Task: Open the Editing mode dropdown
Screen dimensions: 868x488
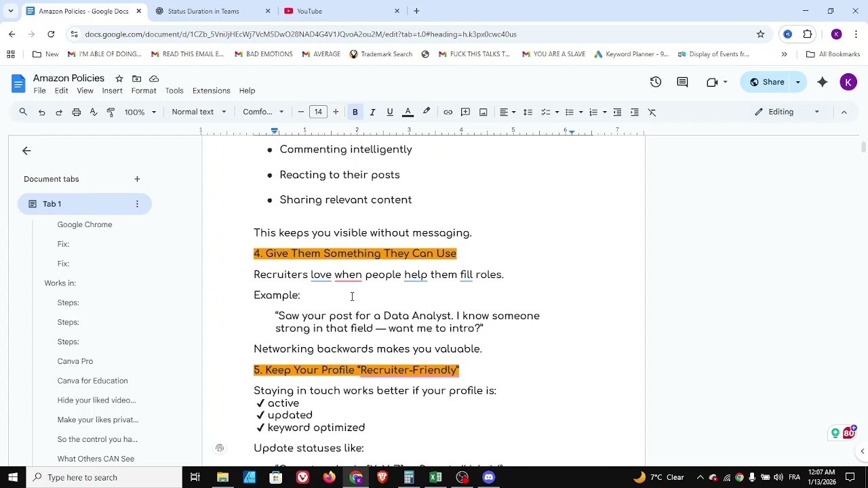Action: [787, 112]
